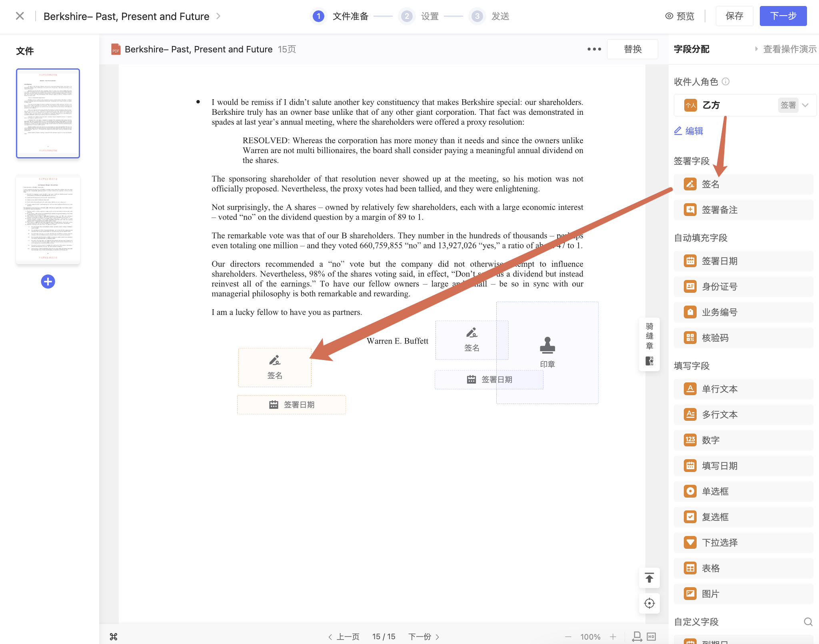Click the HD quality icon

651,636
